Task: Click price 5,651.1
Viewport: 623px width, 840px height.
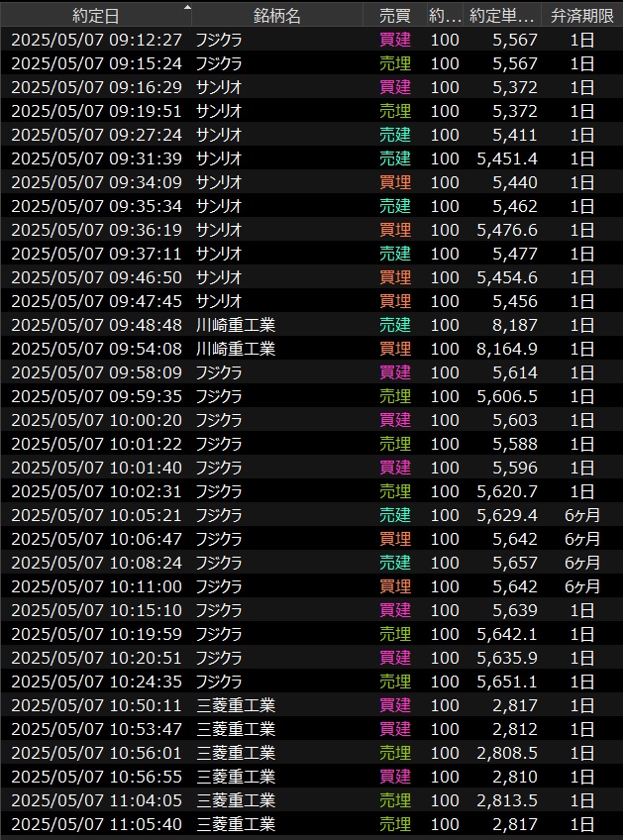Action: (x=507, y=681)
